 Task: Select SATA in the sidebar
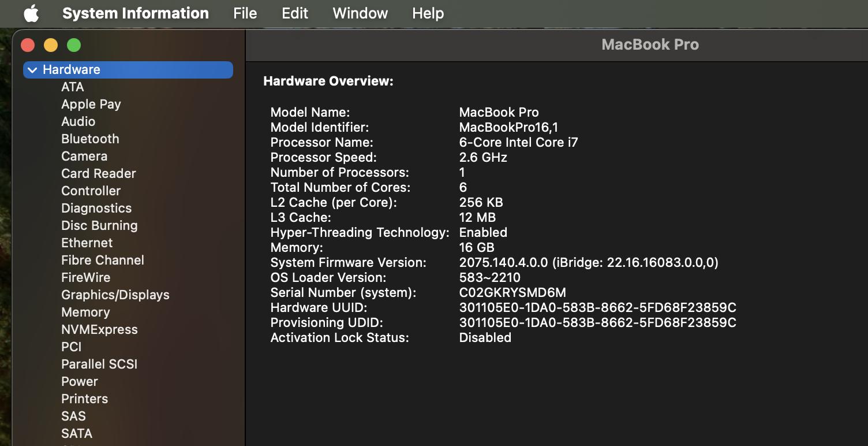point(77,433)
